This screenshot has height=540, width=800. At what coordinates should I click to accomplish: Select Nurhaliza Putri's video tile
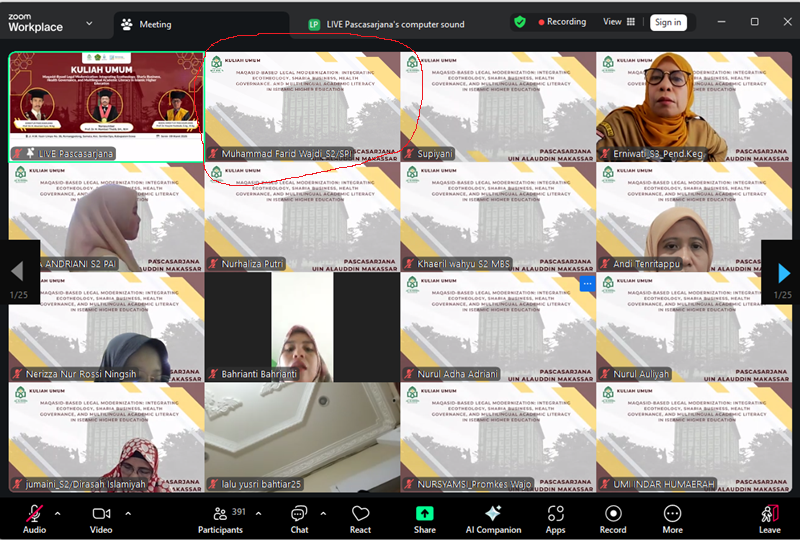click(x=302, y=217)
